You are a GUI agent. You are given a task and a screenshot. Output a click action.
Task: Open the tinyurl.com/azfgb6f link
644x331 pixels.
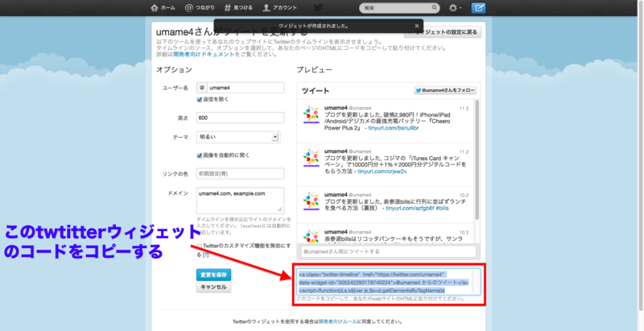(411, 209)
